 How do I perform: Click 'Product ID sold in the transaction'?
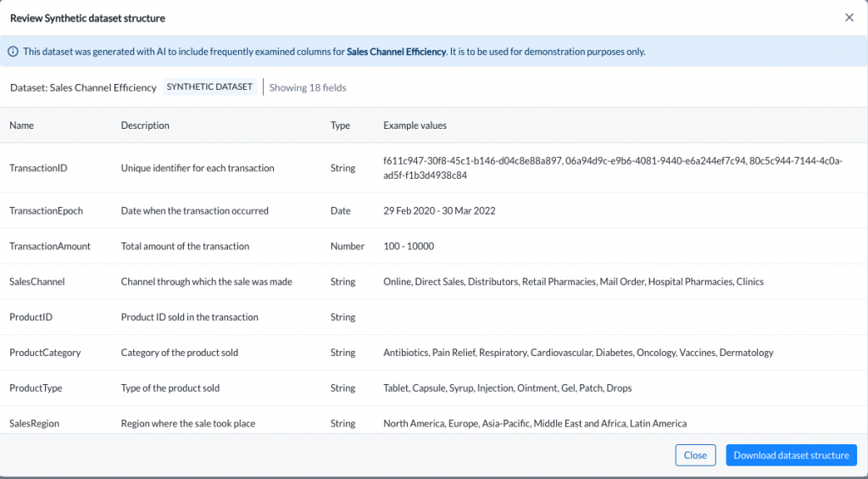189,317
